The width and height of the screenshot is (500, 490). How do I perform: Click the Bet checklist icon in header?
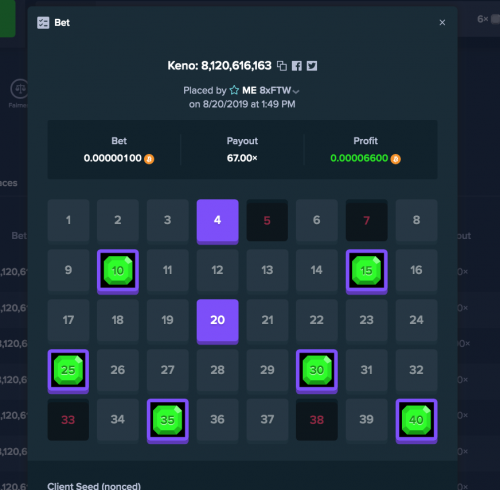(x=43, y=23)
